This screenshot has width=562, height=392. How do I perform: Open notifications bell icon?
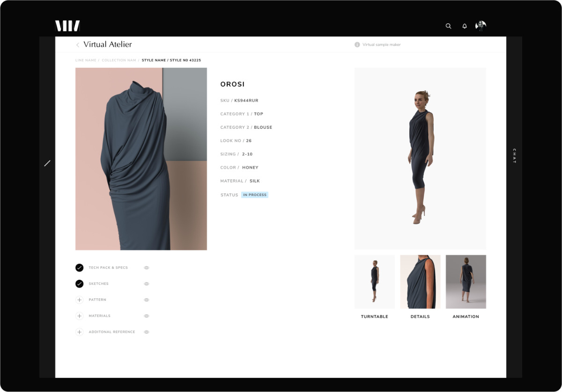465,26
